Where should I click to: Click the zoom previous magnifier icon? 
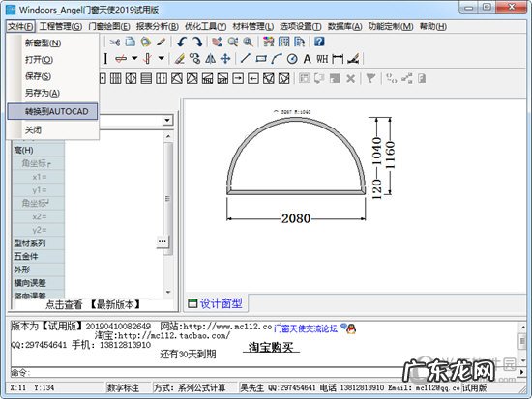click(x=233, y=42)
